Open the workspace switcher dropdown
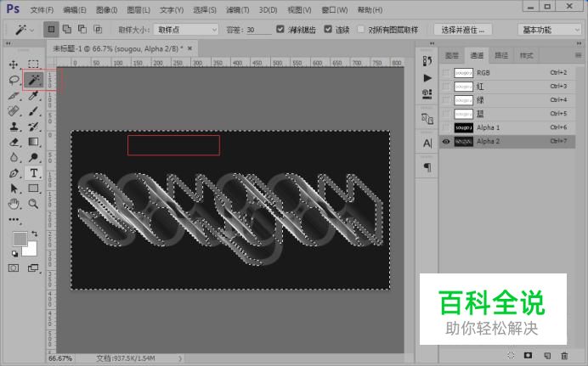Screen dimensions: 588x366 (x=550, y=29)
